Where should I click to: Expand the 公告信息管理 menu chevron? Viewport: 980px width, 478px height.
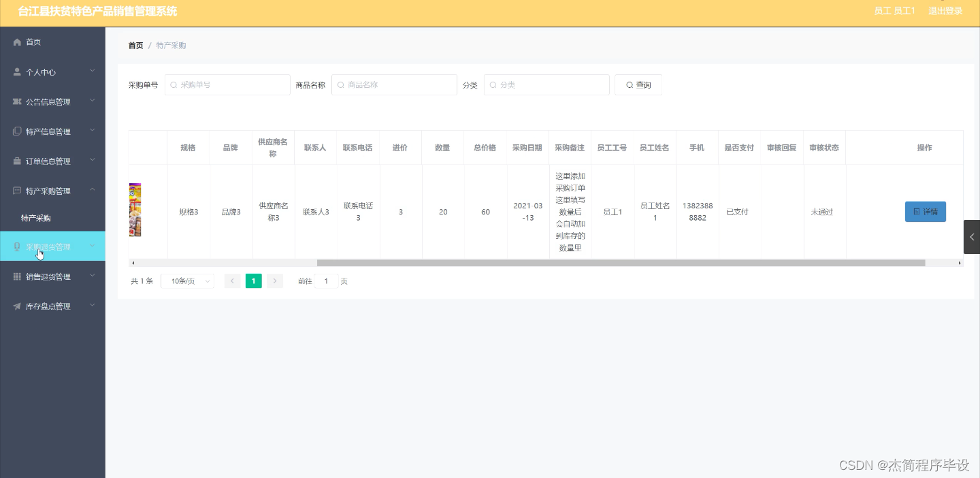click(x=93, y=101)
